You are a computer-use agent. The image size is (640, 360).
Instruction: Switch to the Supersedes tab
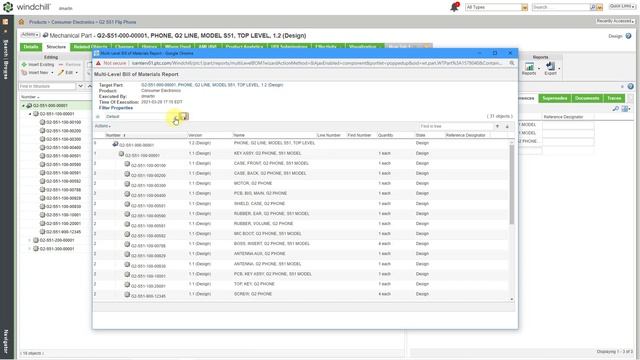pos(555,98)
